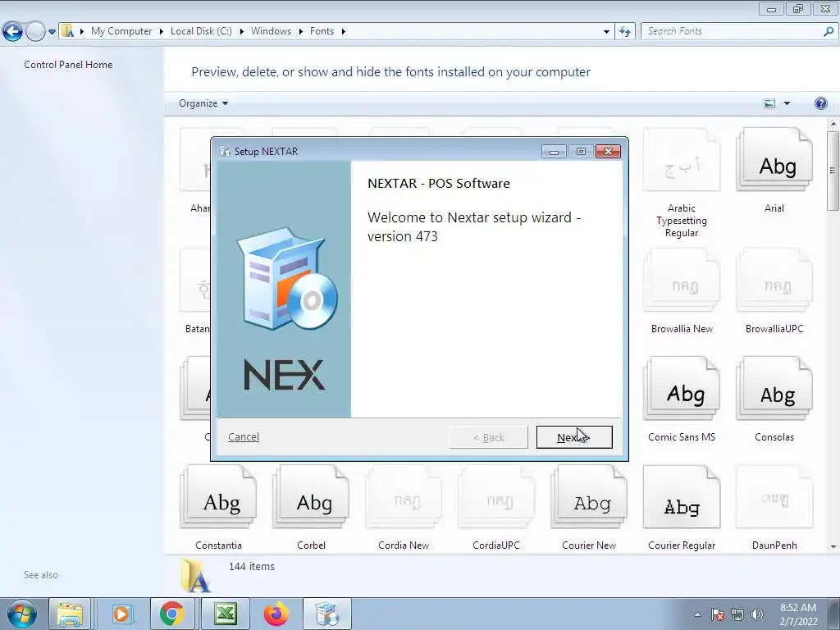Show hidden system tray icons
840x630 pixels.
coord(697,614)
